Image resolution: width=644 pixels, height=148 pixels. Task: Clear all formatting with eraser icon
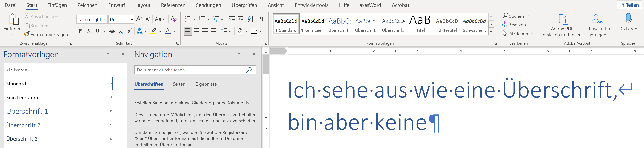pos(173,19)
